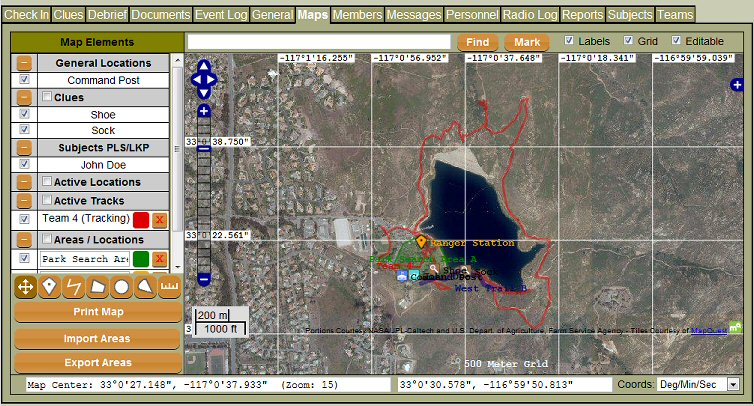Click the Find button
Screen dimensions: 754x406
[478, 42]
